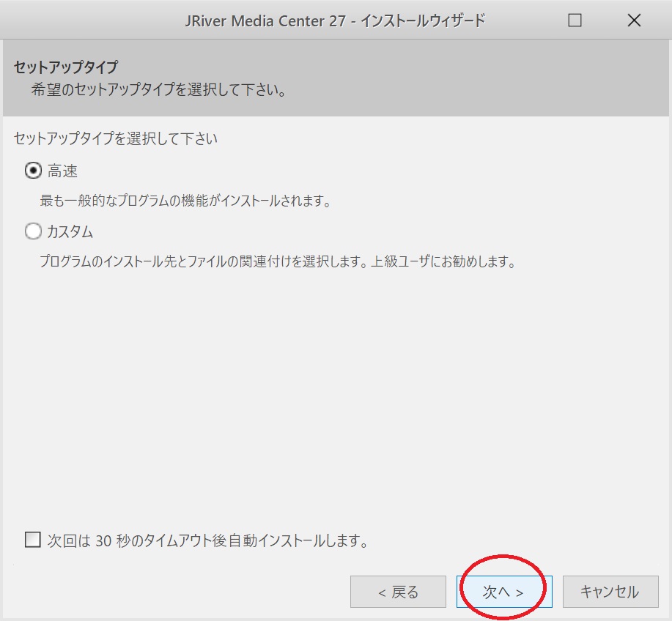Image resolution: width=672 pixels, height=621 pixels.
Task: Click text 希望のセットアップタイプを選択して下さい。
Action: coord(159,89)
